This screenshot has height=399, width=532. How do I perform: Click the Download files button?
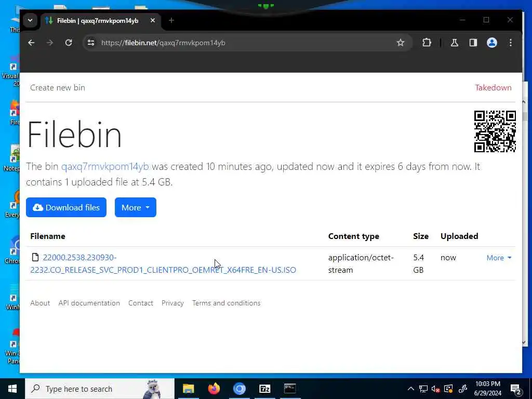coord(66,207)
